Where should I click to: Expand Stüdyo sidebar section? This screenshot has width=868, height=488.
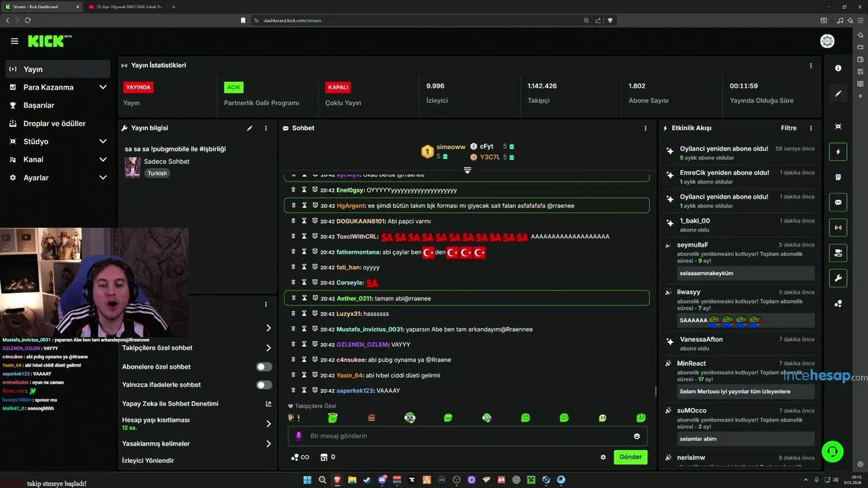point(103,142)
